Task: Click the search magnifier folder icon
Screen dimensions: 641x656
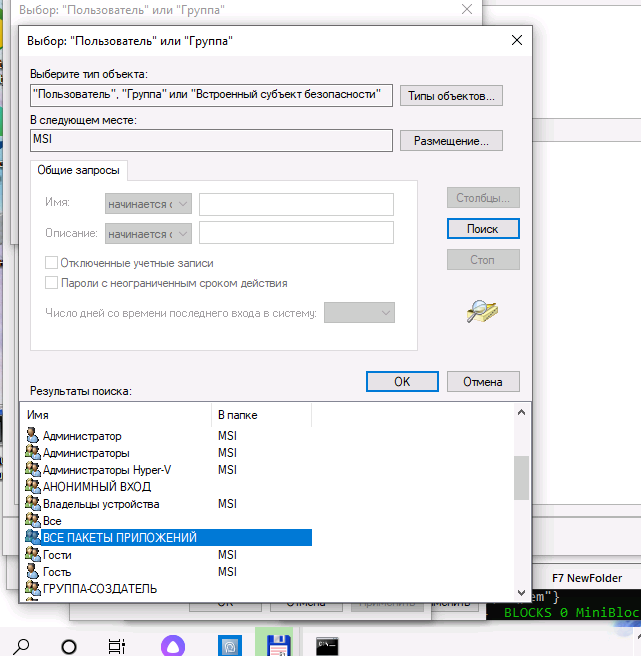Action: [482, 311]
